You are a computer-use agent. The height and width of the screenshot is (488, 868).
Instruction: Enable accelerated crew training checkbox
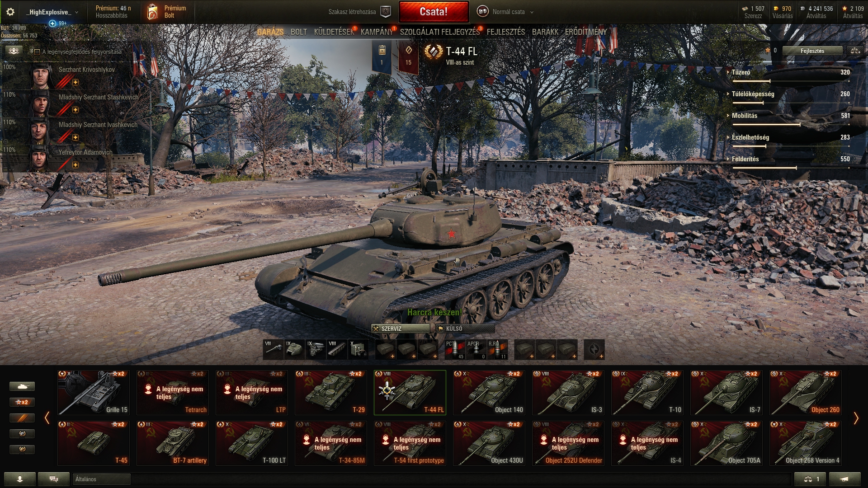(x=37, y=52)
